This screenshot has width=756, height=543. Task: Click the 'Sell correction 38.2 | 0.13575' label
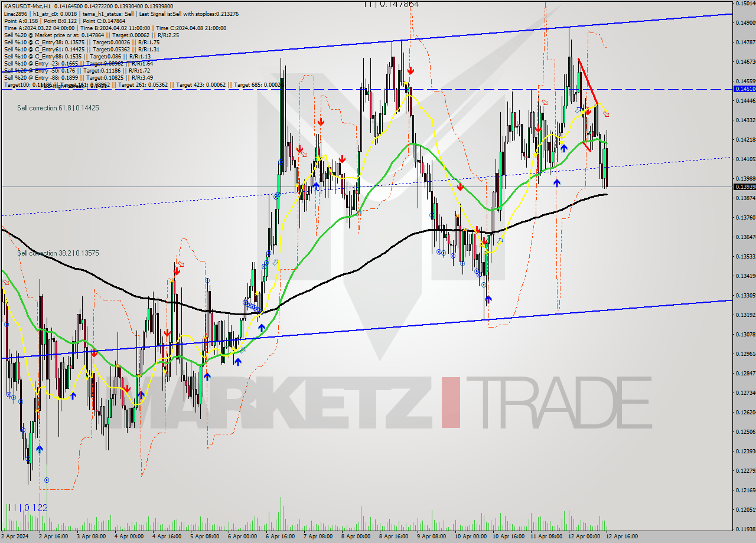58,253
